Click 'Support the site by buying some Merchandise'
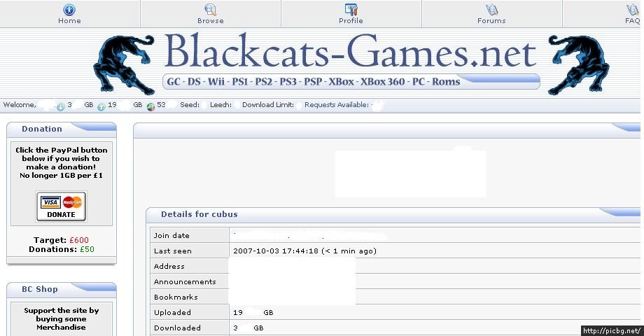 click(61, 318)
